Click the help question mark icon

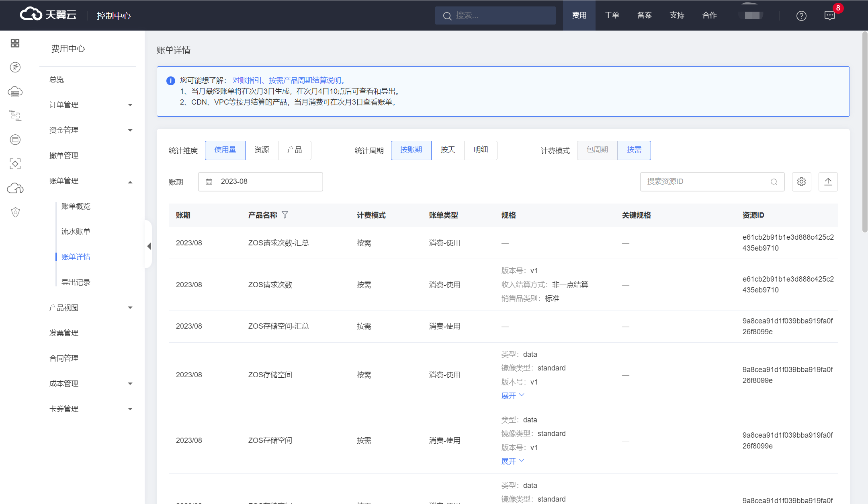pos(801,16)
